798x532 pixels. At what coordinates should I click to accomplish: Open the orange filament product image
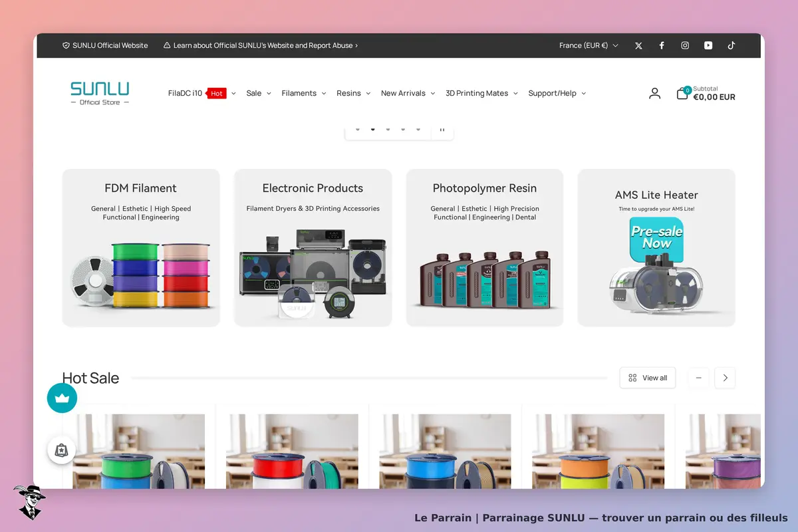[598, 452]
